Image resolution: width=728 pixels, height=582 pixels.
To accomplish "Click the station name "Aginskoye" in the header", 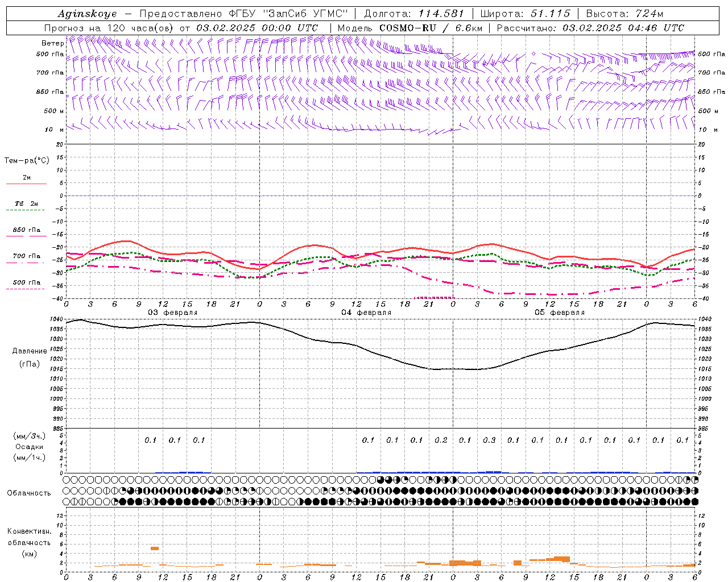I will point(88,14).
